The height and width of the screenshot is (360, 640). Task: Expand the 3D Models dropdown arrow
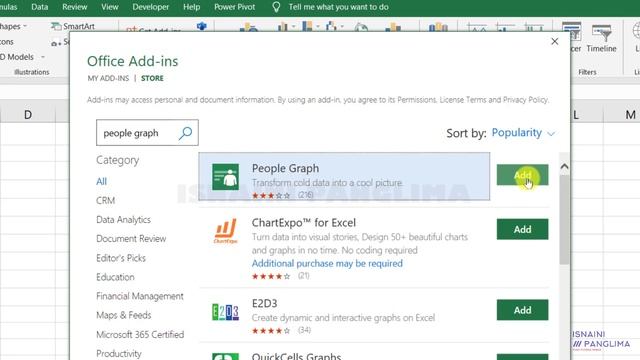tap(43, 57)
